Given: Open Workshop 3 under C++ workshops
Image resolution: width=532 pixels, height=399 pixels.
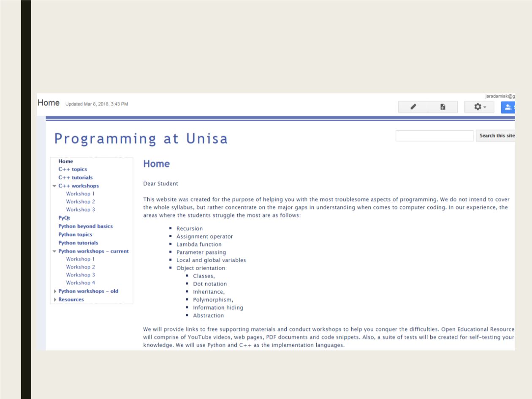Looking at the screenshot, I should (x=80, y=210).
